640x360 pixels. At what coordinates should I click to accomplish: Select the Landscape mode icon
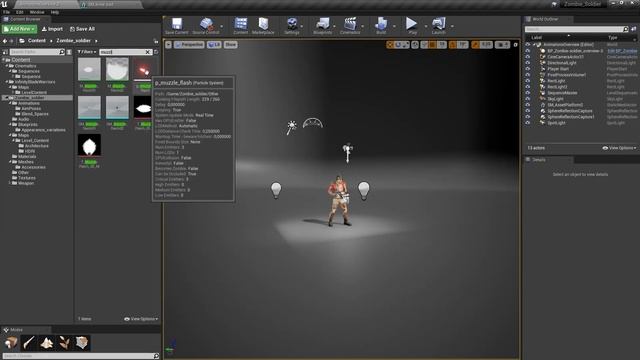coord(47,342)
